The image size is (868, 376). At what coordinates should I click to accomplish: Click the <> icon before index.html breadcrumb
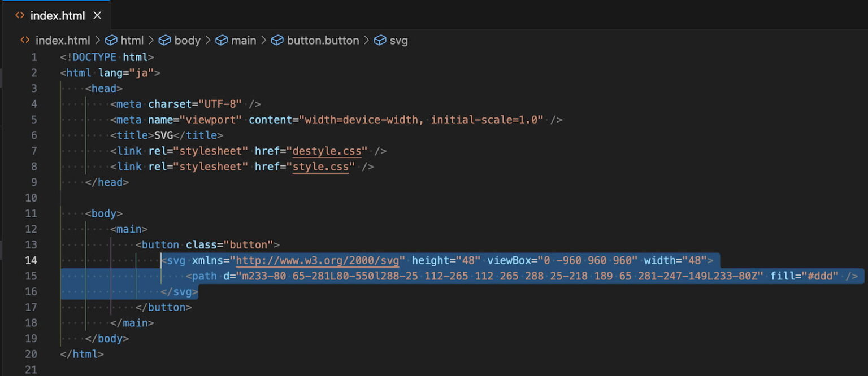(24, 40)
